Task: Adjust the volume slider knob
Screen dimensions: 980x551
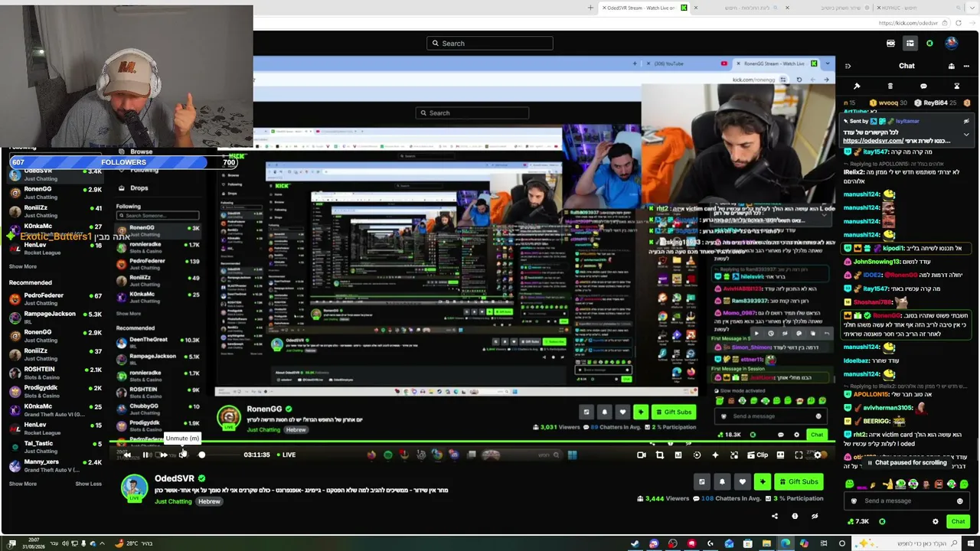Action: pos(201,455)
